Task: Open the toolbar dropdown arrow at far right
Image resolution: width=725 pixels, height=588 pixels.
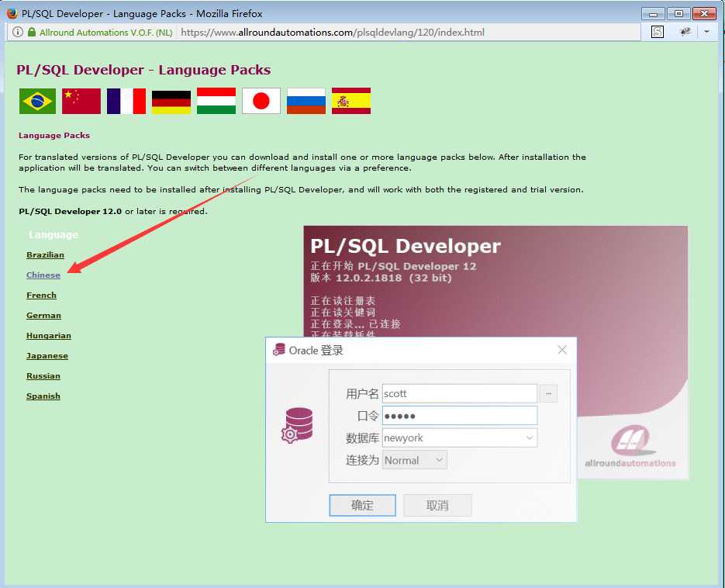Action: [x=706, y=32]
